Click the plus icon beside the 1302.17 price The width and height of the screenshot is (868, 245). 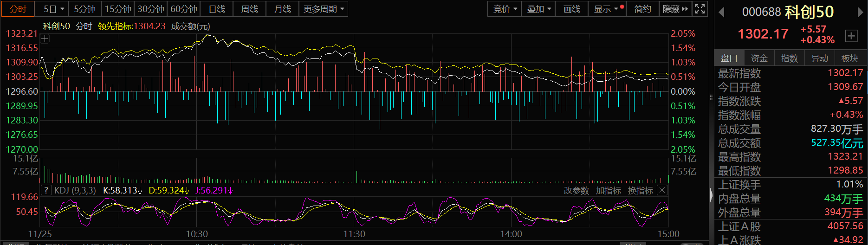[851, 36]
